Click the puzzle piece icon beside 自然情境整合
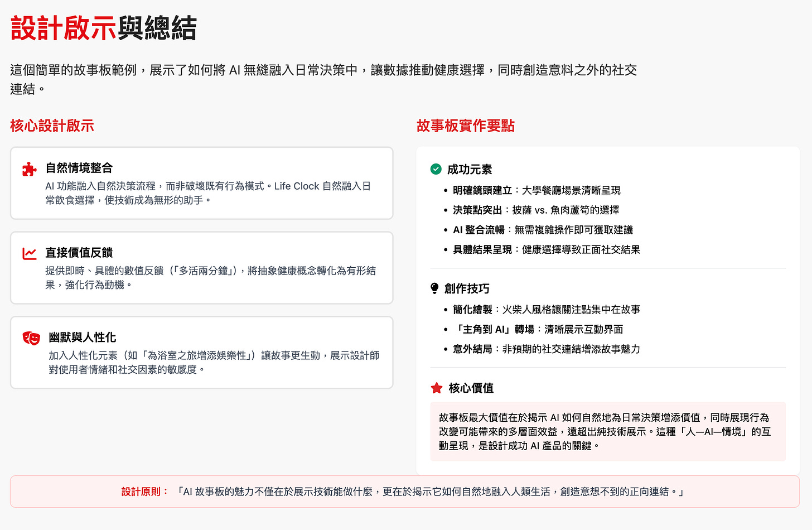812x530 pixels. (30, 169)
